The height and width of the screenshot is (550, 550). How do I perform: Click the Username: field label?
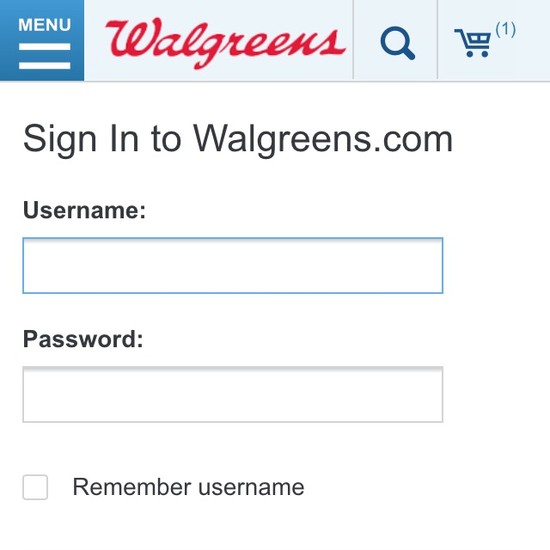coord(84,210)
